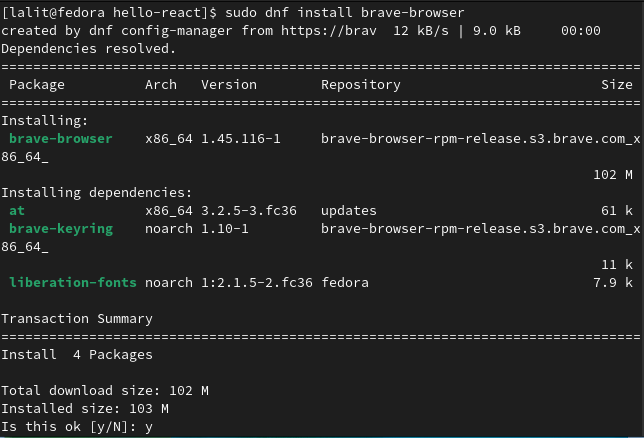Image resolution: width=644 pixels, height=438 pixels.
Task: Click the '102 M' size of brave-browser
Action: coord(613,175)
